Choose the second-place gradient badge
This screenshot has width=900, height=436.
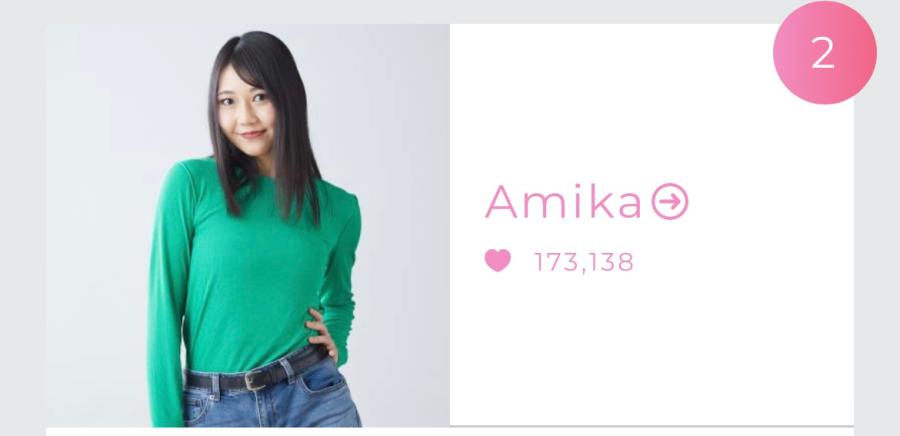(825, 52)
